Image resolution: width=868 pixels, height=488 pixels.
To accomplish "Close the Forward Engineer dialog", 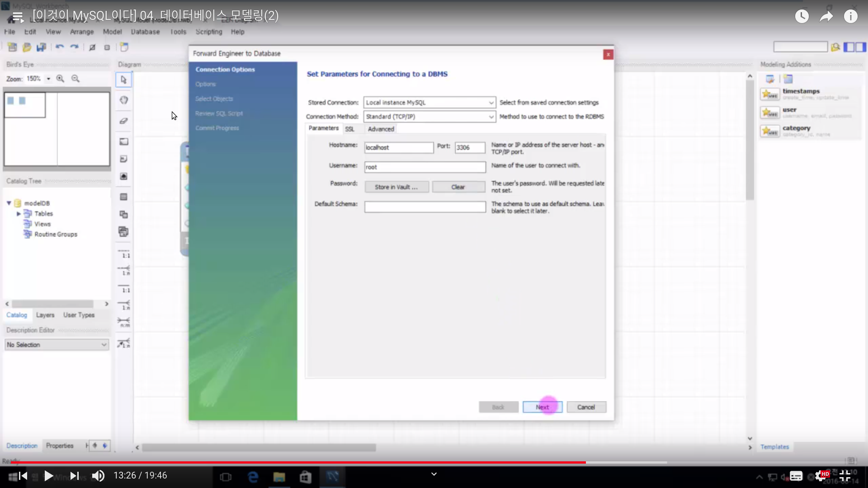I will tap(608, 55).
